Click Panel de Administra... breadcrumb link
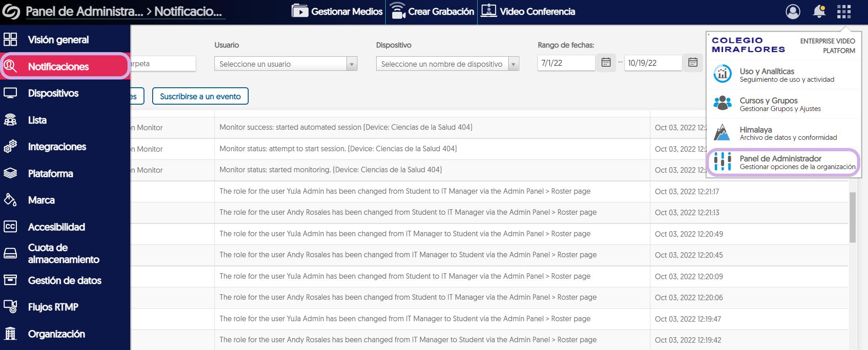868x350 pixels. pyautogui.click(x=85, y=11)
